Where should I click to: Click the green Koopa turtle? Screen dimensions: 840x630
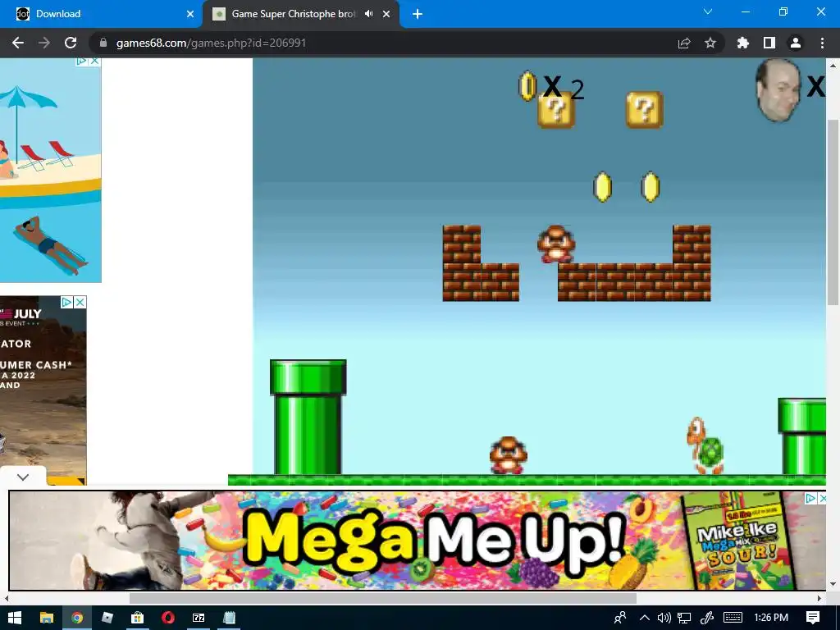click(705, 445)
